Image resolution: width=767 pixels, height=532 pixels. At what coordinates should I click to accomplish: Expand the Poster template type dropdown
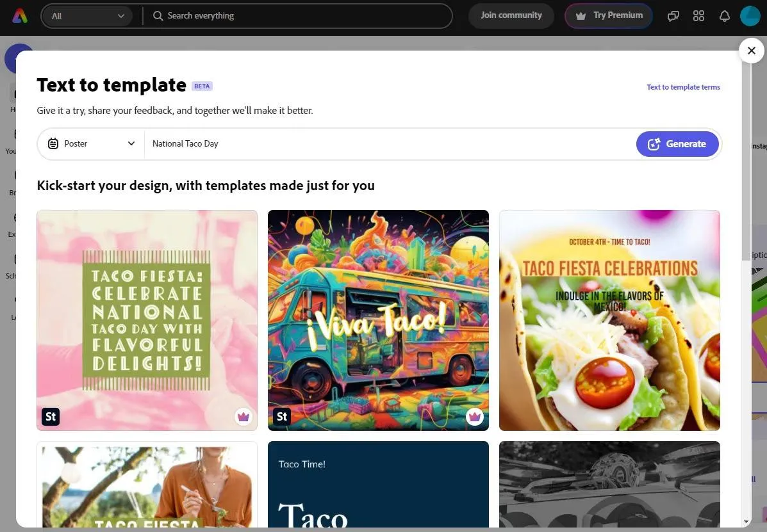click(91, 144)
